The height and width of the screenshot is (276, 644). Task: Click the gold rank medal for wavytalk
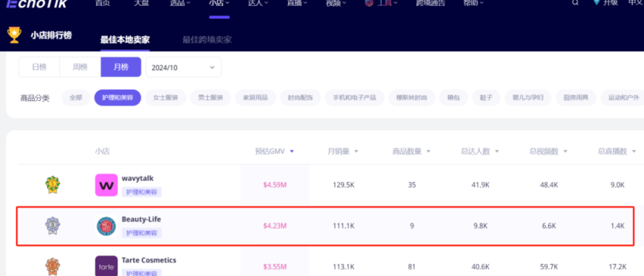point(52,185)
